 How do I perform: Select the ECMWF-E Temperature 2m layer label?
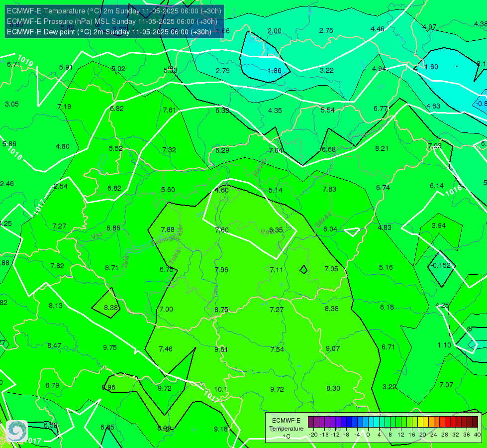114,11
